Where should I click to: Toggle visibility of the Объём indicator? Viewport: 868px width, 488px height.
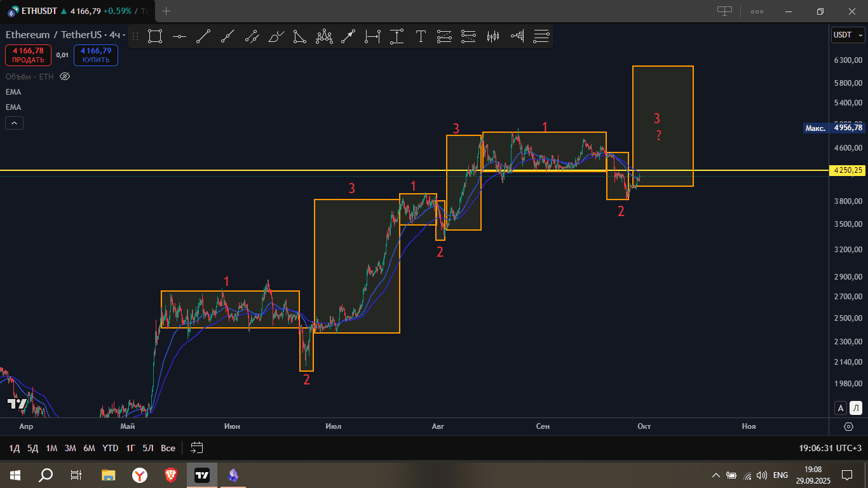pyautogui.click(x=64, y=77)
